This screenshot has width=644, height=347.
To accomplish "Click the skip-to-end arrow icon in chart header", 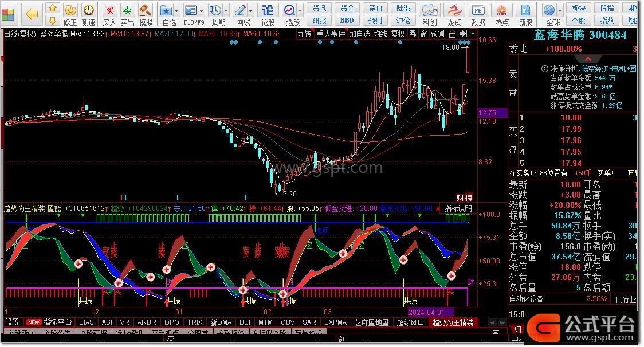I will (464, 34).
